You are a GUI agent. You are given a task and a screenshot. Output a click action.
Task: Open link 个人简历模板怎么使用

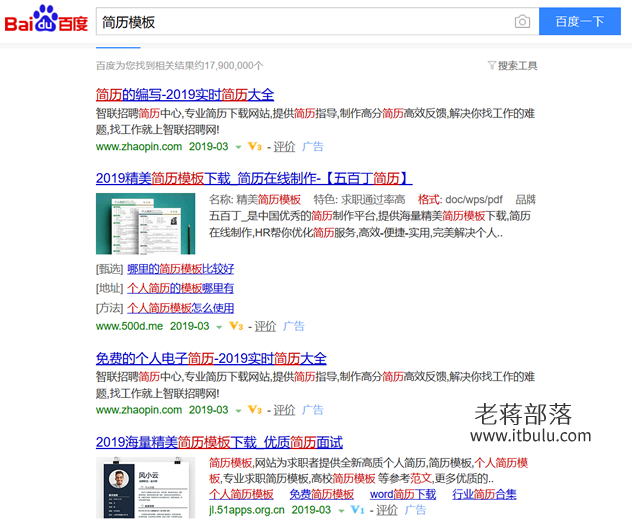181,308
